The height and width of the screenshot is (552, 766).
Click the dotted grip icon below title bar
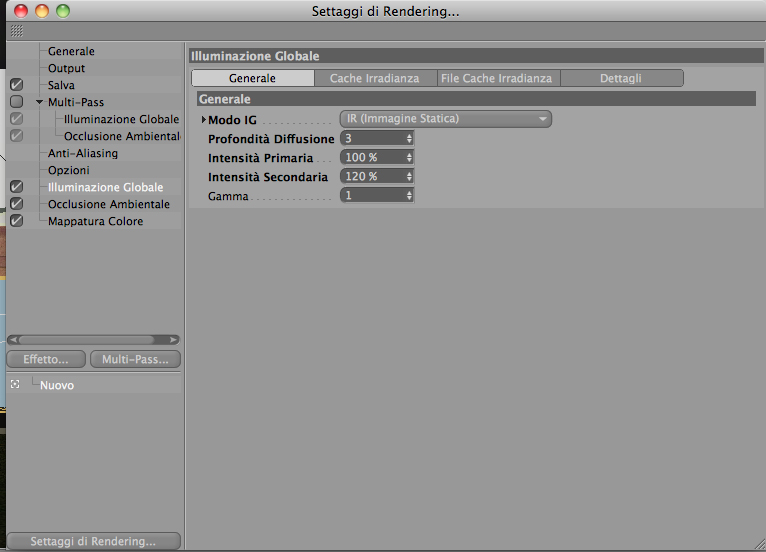(17, 31)
